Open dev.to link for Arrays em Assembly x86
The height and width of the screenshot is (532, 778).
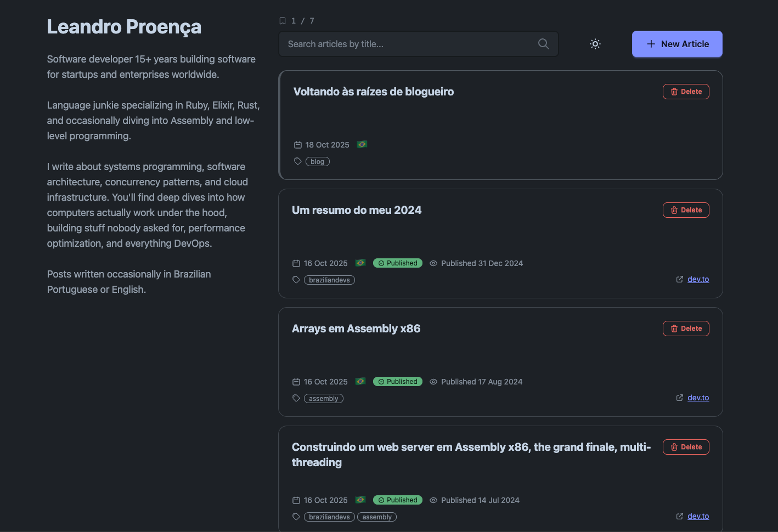(698, 398)
